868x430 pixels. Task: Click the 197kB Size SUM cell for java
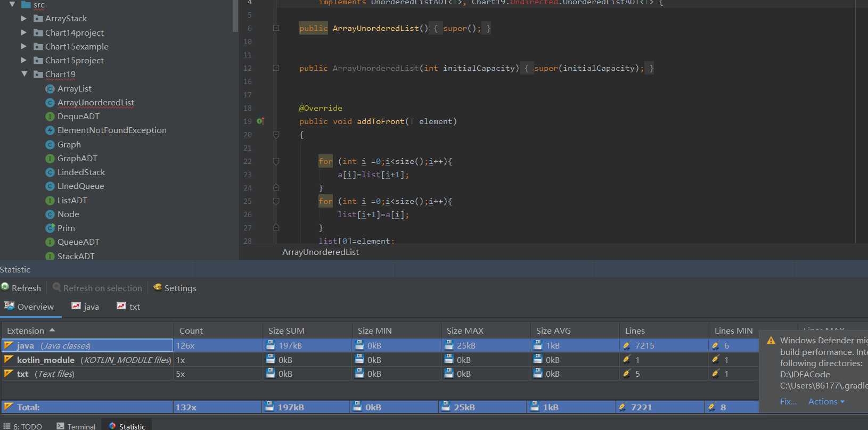tap(307, 346)
